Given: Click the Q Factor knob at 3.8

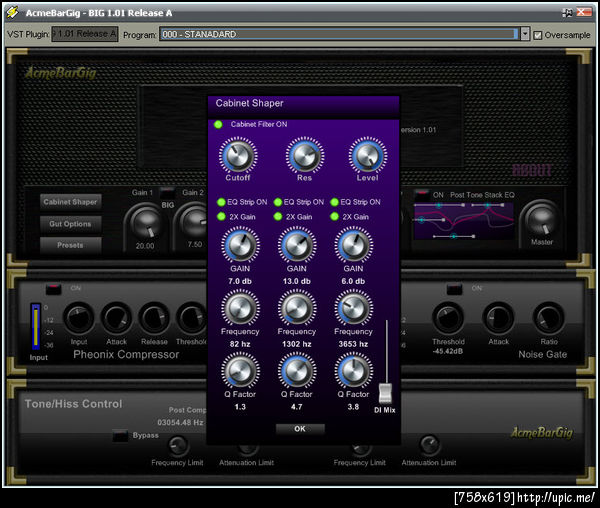Looking at the screenshot, I should pos(354,371).
